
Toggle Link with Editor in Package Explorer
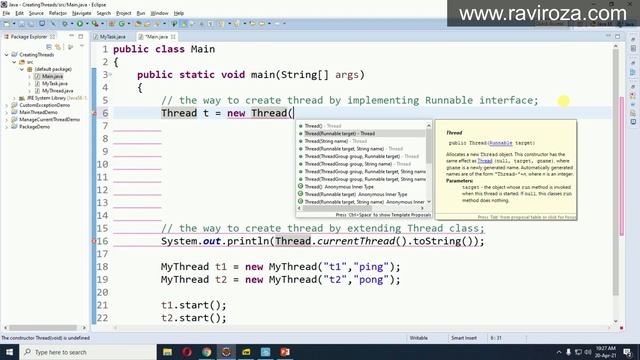[x=58, y=47]
